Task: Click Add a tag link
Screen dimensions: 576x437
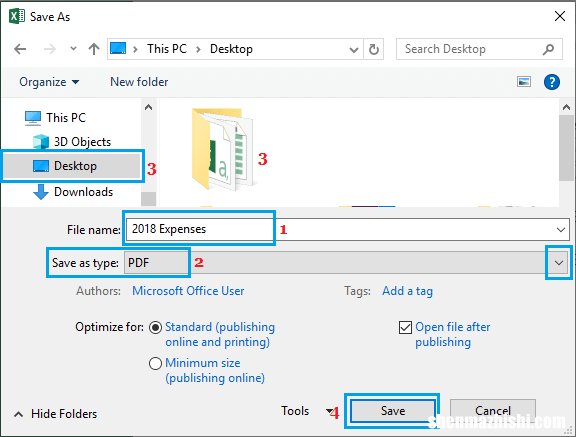Action: [407, 291]
